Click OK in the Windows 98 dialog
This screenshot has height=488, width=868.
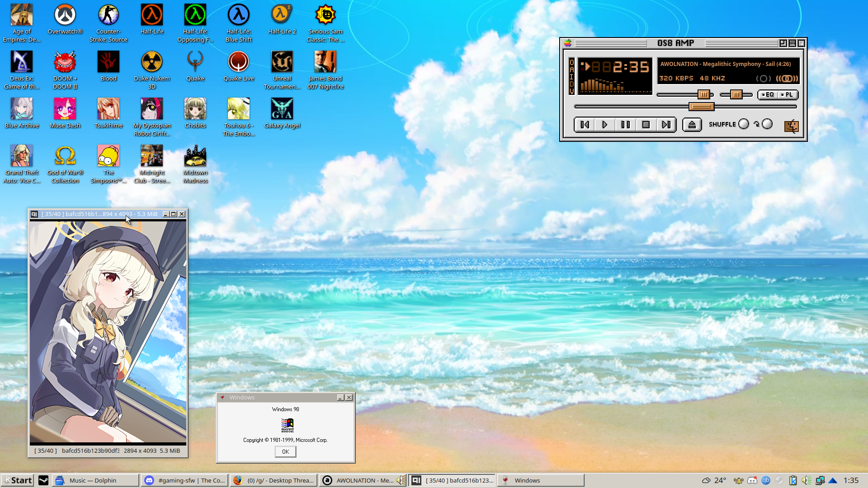[285, 452]
